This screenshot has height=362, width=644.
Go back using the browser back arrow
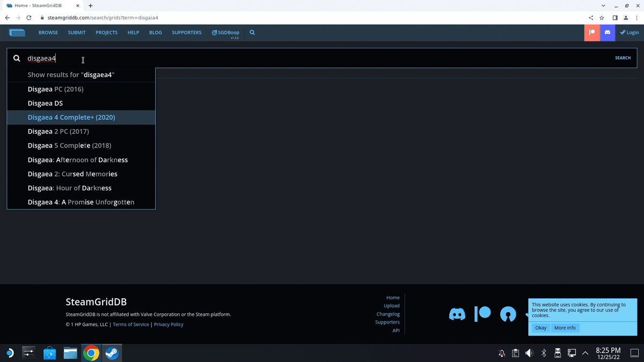[8, 18]
